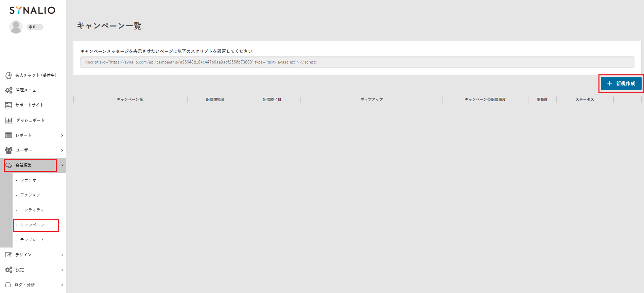
Task: Click the 新規作成 button
Action: (x=621, y=84)
